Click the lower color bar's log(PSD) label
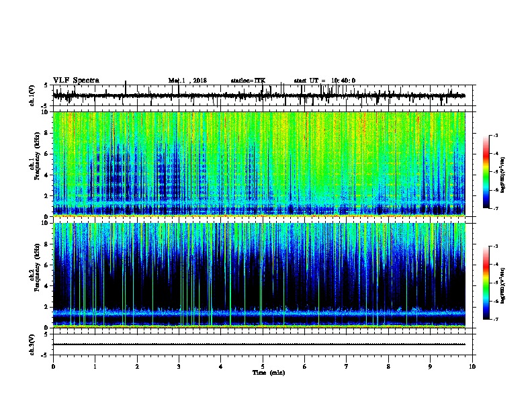532x411 pixels. coord(502,285)
